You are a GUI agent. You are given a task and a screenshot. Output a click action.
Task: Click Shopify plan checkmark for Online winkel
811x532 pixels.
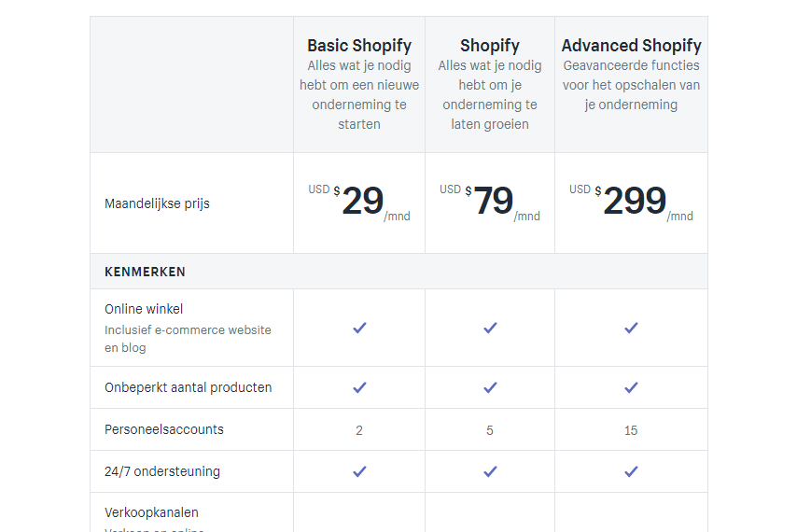(x=490, y=328)
